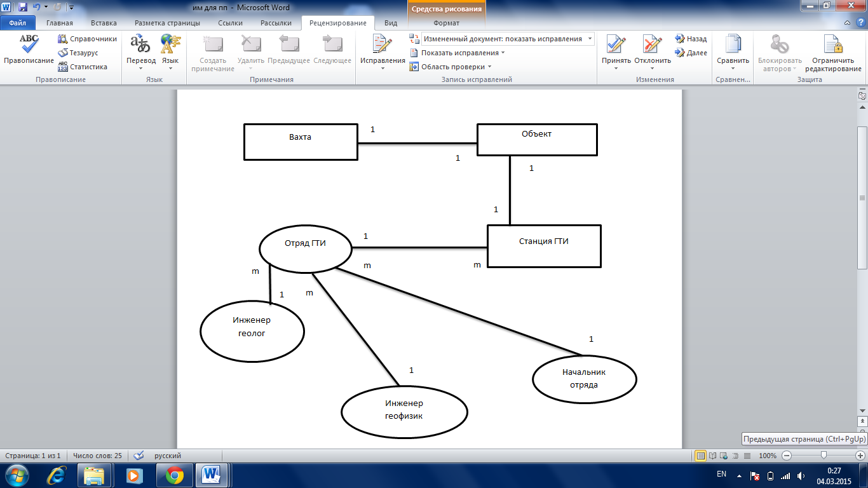Viewport: 868px width, 488px height.
Task: Jump to previous change with Назад
Action: [x=691, y=39]
